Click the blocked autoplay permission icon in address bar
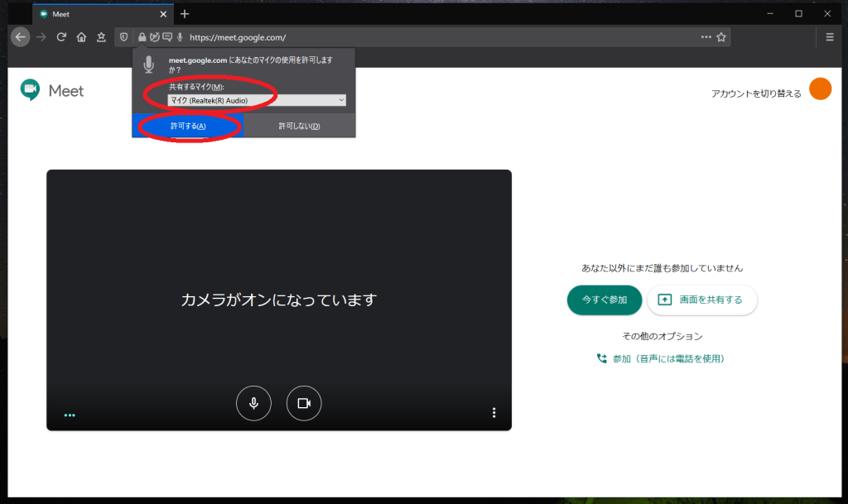The height and width of the screenshot is (504, 848). pyautogui.click(x=155, y=37)
